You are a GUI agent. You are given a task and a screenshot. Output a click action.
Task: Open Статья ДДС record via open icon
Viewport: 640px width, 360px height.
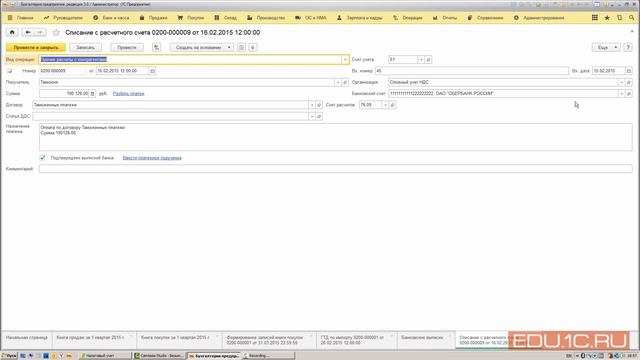(319, 116)
